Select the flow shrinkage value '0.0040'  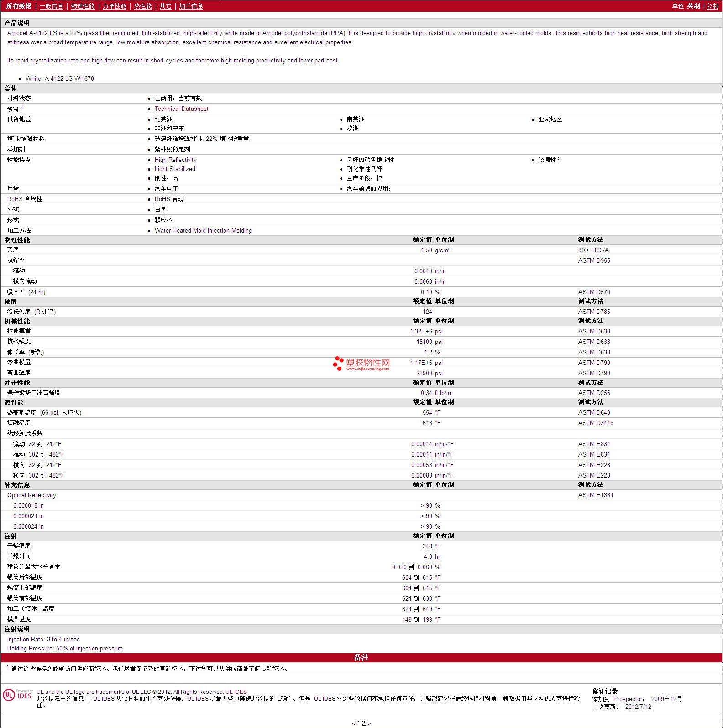coord(423,271)
